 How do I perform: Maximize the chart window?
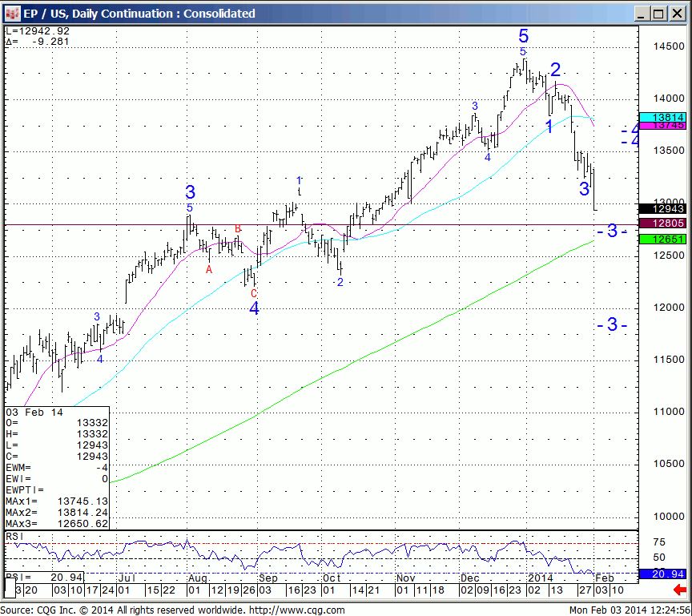pyautogui.click(x=658, y=14)
